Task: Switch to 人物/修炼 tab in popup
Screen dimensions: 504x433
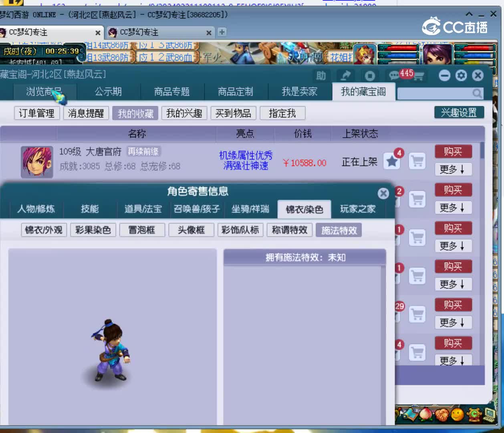Action: click(36, 209)
